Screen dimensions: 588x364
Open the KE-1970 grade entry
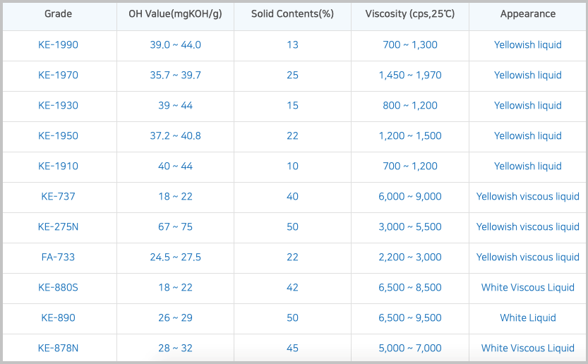59,75
